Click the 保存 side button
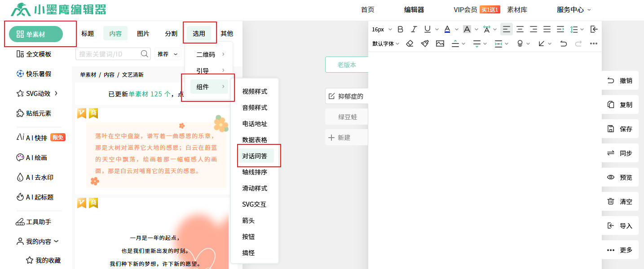The image size is (644, 269). [620, 129]
